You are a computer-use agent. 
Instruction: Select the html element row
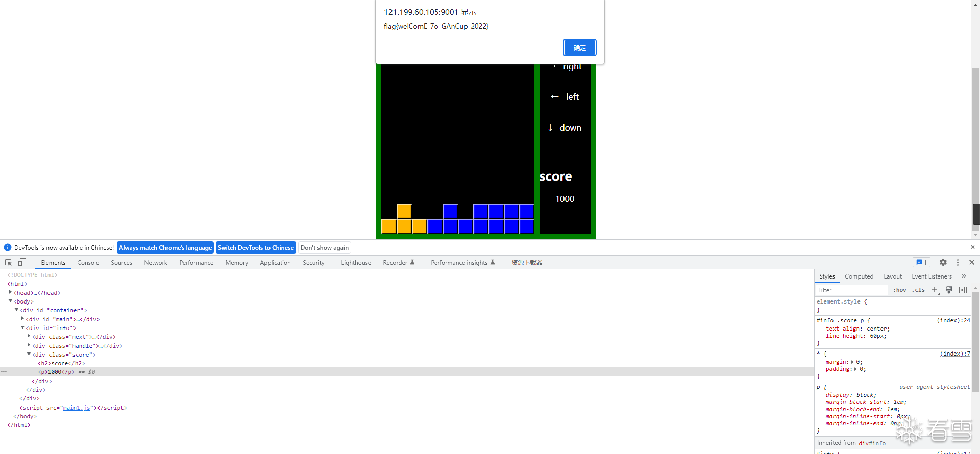click(x=407, y=284)
